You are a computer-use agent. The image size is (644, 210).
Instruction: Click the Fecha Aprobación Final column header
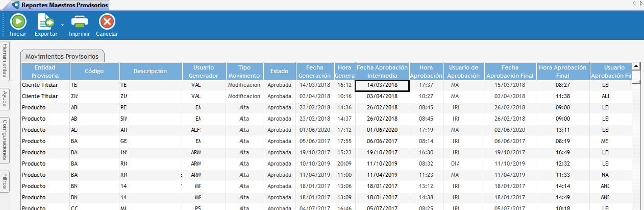510,71
